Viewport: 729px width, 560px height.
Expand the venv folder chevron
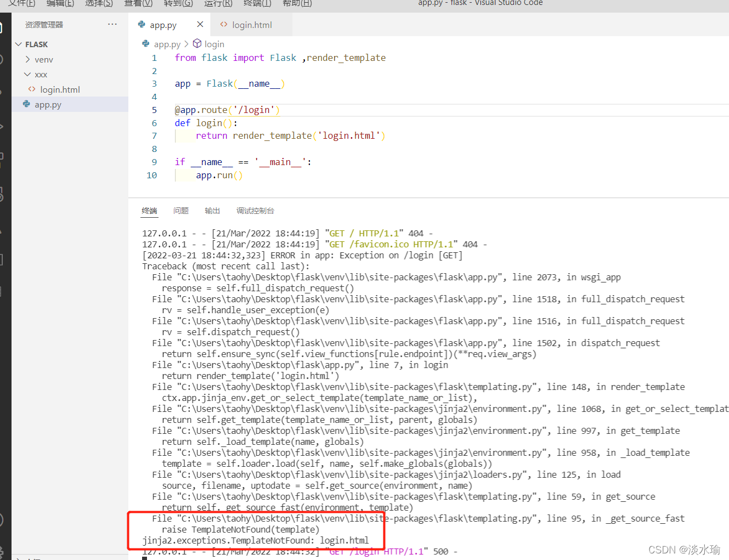click(x=27, y=59)
